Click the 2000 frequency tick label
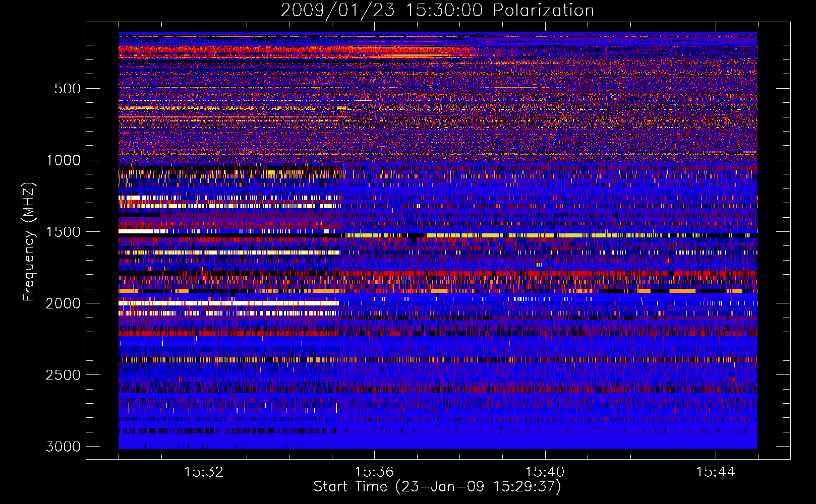Viewport: 816px width, 504px height. point(63,303)
